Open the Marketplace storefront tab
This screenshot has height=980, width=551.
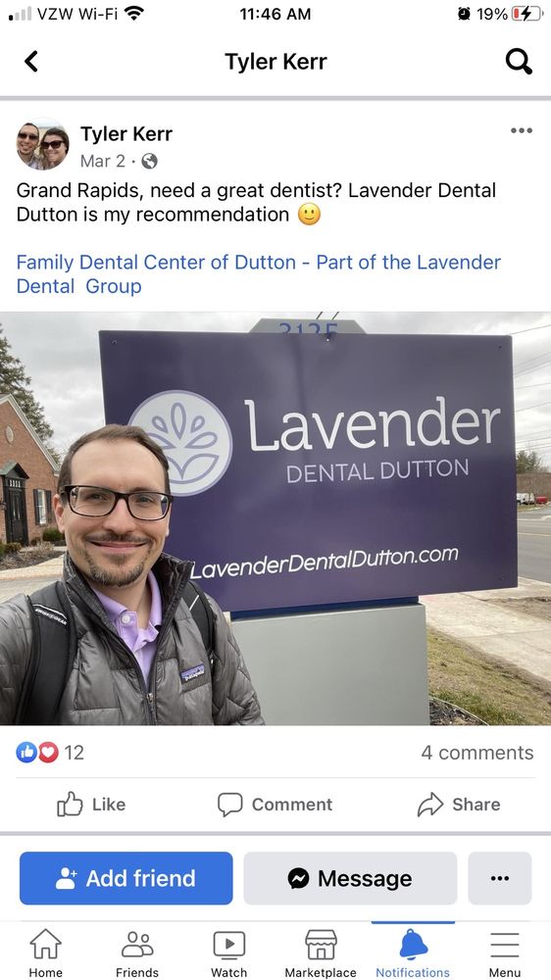321,954
